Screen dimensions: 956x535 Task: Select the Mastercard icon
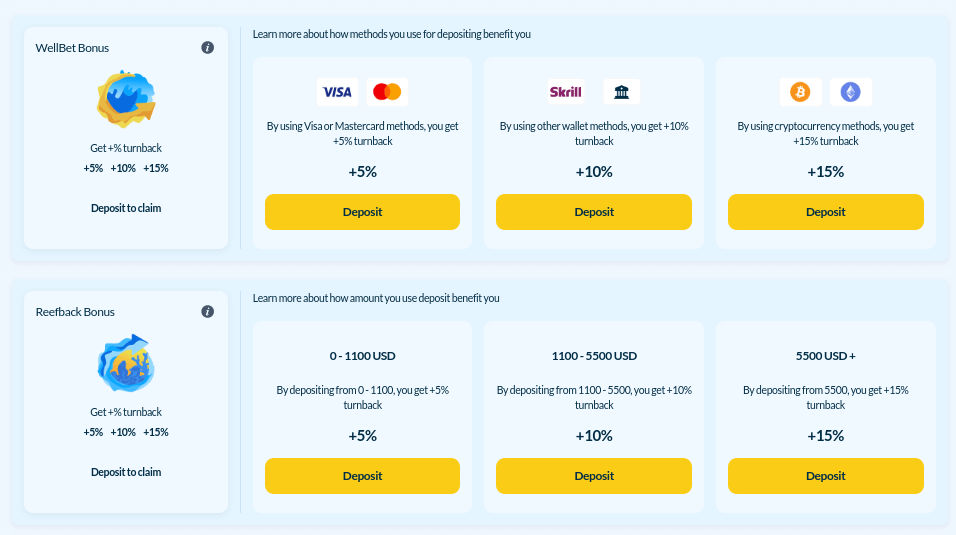[x=387, y=92]
